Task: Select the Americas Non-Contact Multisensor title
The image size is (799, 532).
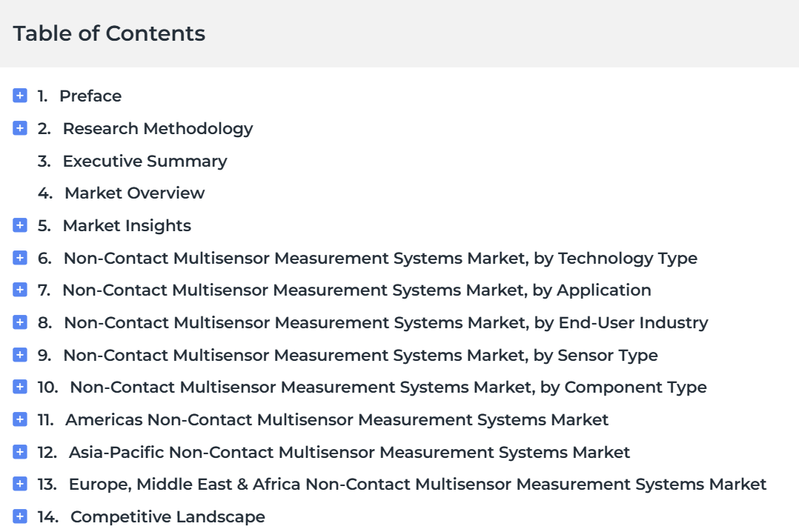Action: [x=336, y=419]
